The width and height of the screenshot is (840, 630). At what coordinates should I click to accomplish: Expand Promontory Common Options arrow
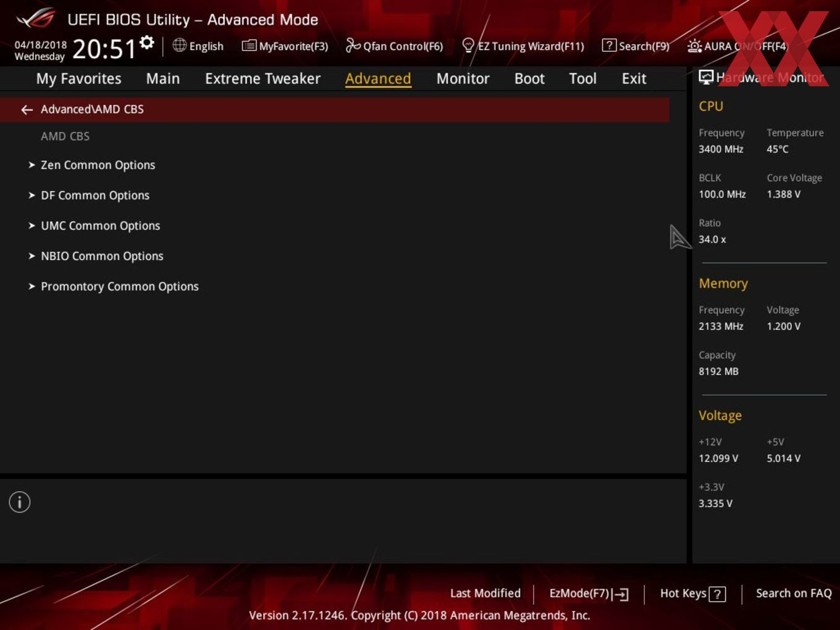click(31, 286)
